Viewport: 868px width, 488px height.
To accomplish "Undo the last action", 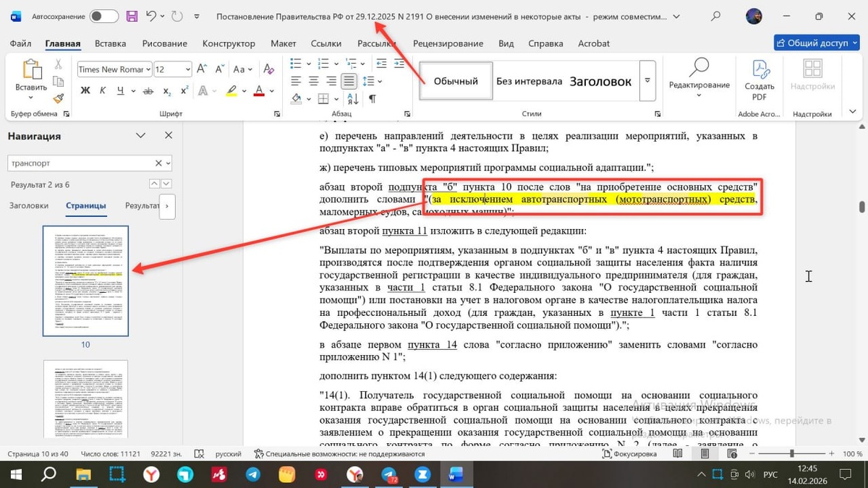I will [x=150, y=16].
